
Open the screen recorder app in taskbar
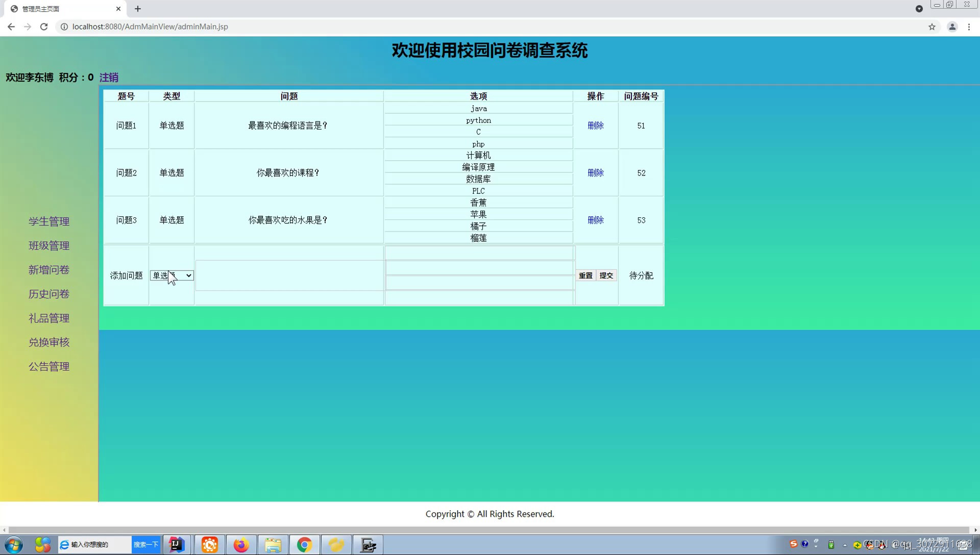368,545
